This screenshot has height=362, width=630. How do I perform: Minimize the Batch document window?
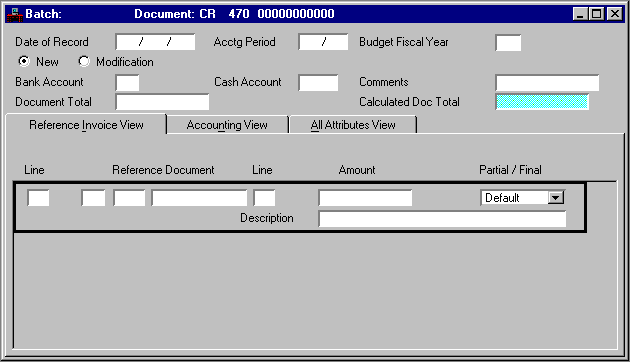(x=580, y=14)
